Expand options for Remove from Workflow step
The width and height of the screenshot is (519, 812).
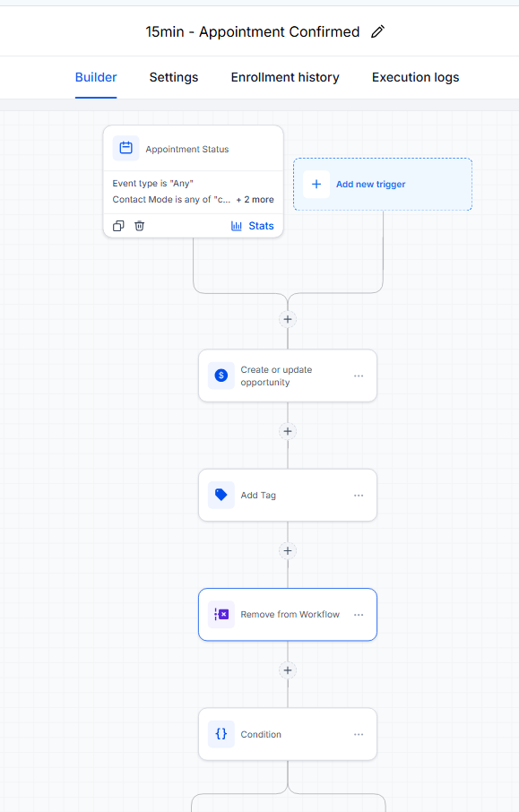[359, 615]
